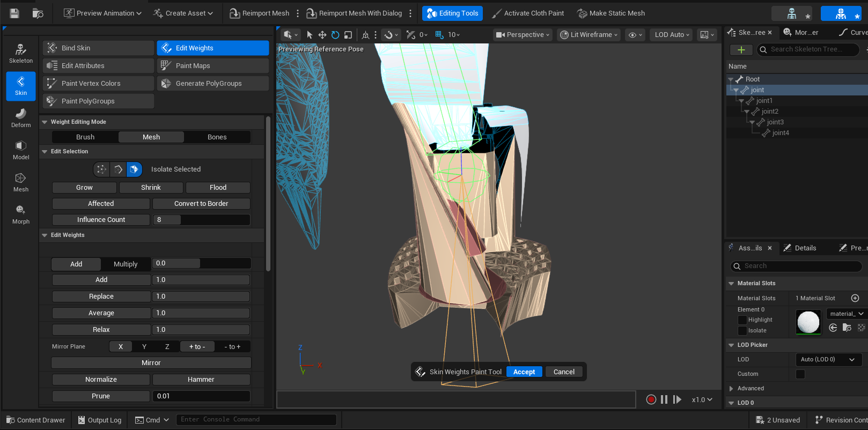Image resolution: width=868 pixels, height=430 pixels.
Task: Enable the Highlight checkbox for Element 0
Action: [x=742, y=320]
